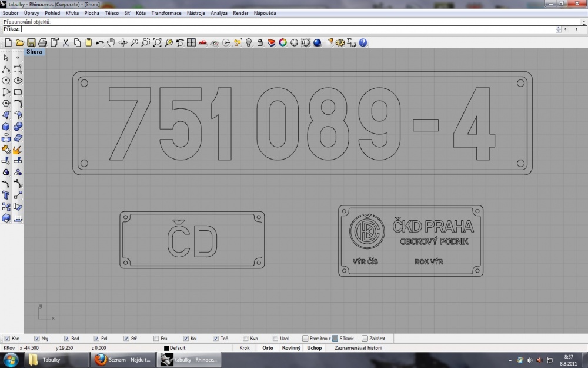Open the Layers color wheel icon
588x368 pixels.
click(x=283, y=43)
